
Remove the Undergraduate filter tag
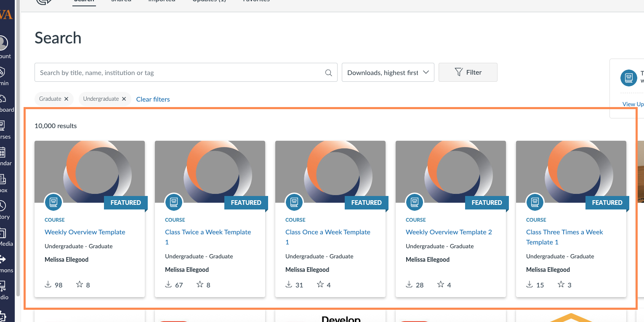(124, 99)
